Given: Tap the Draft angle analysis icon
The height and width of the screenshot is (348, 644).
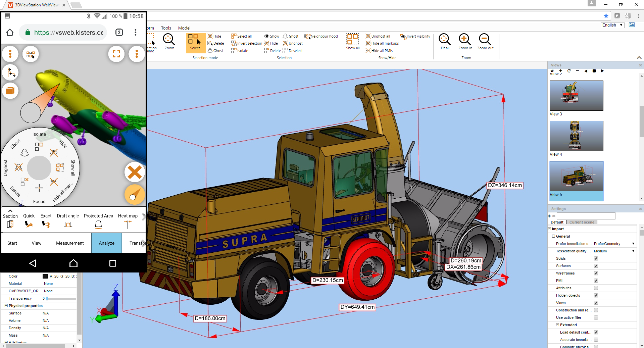Looking at the screenshot, I should pyautogui.click(x=68, y=225).
